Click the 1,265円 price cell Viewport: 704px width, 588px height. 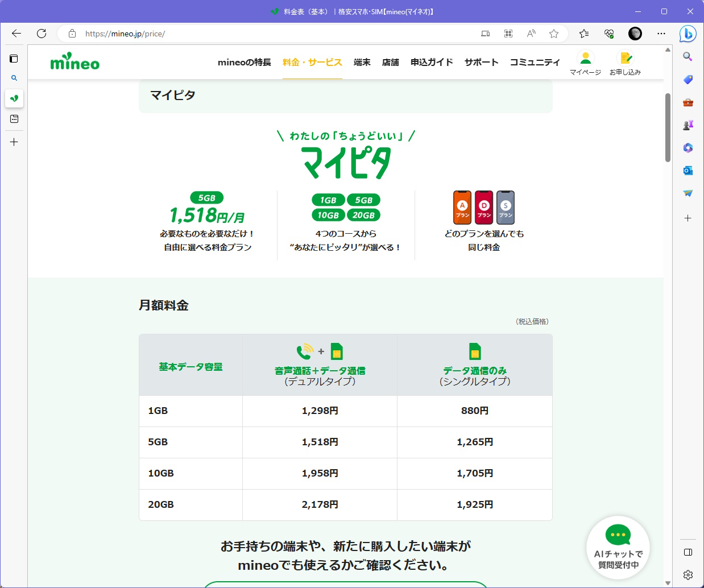pos(475,442)
